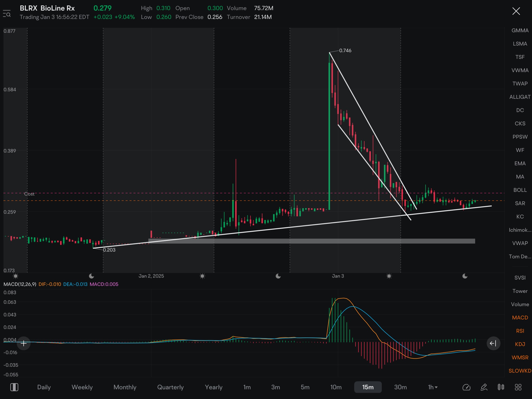Show the Volume sub-indicator
This screenshot has width=532, height=399.
coord(520,304)
